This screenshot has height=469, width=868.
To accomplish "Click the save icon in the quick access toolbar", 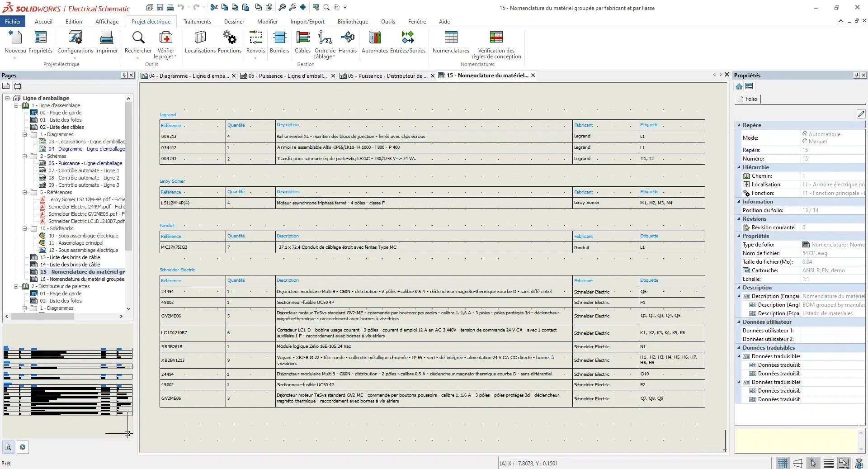I will tap(160, 7).
